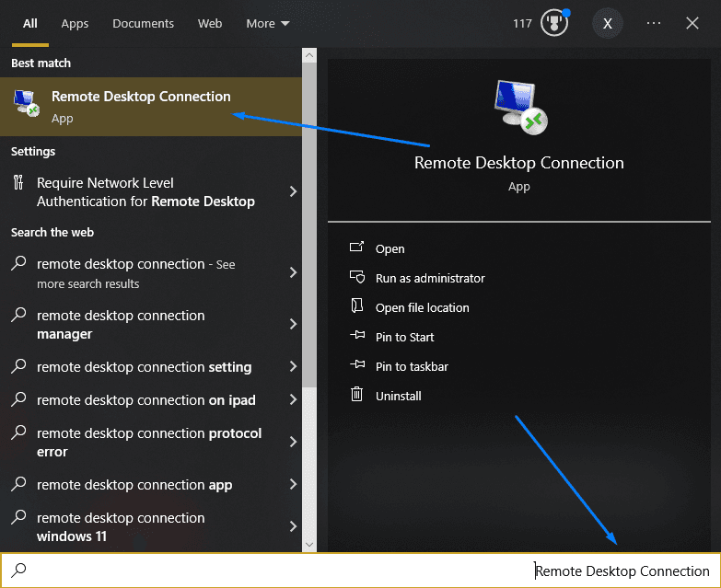
Task: Choose Open file location
Action: pos(422,307)
